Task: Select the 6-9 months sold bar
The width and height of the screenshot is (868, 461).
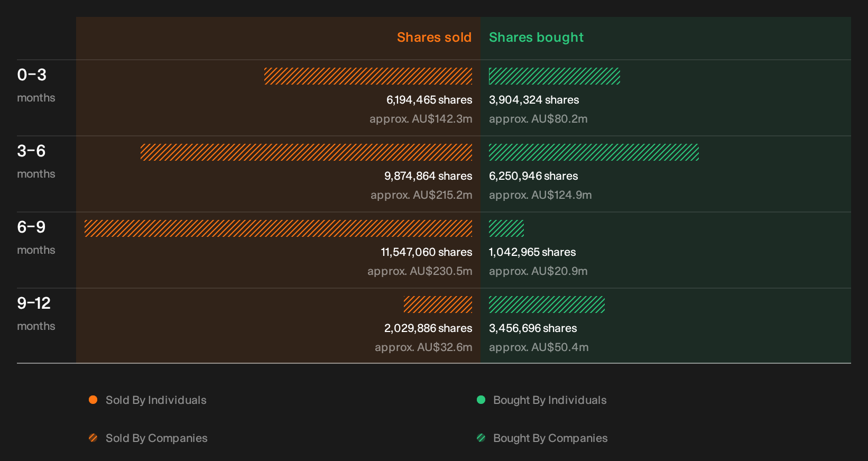Action: tap(279, 228)
